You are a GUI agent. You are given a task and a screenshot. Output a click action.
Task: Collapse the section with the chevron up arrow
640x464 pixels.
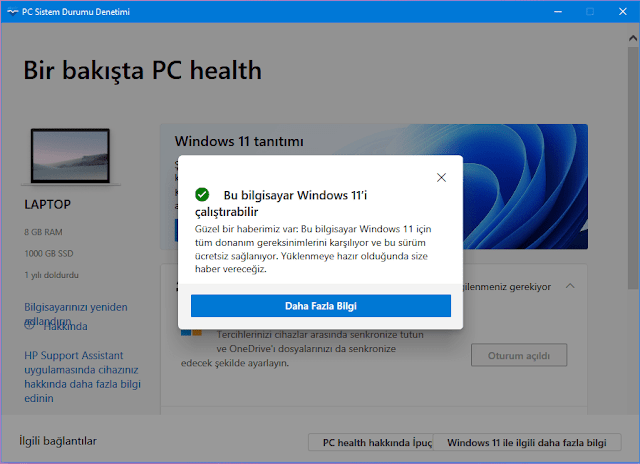[x=570, y=286]
